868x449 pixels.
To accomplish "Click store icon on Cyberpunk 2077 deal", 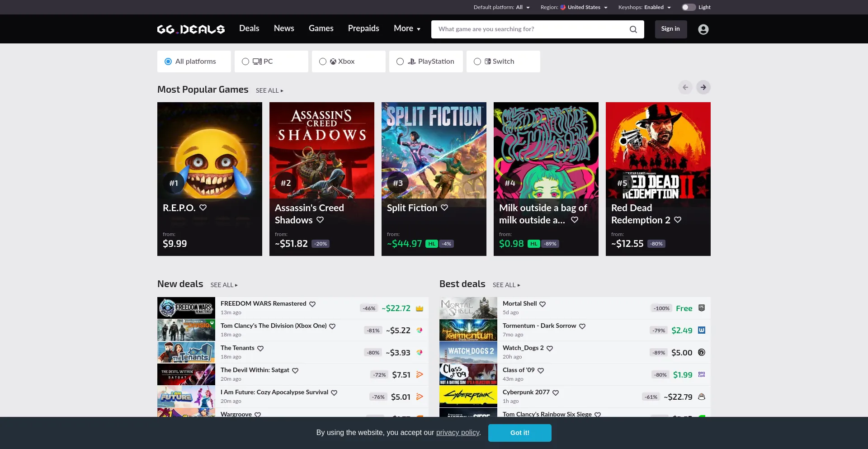I will (x=702, y=397).
